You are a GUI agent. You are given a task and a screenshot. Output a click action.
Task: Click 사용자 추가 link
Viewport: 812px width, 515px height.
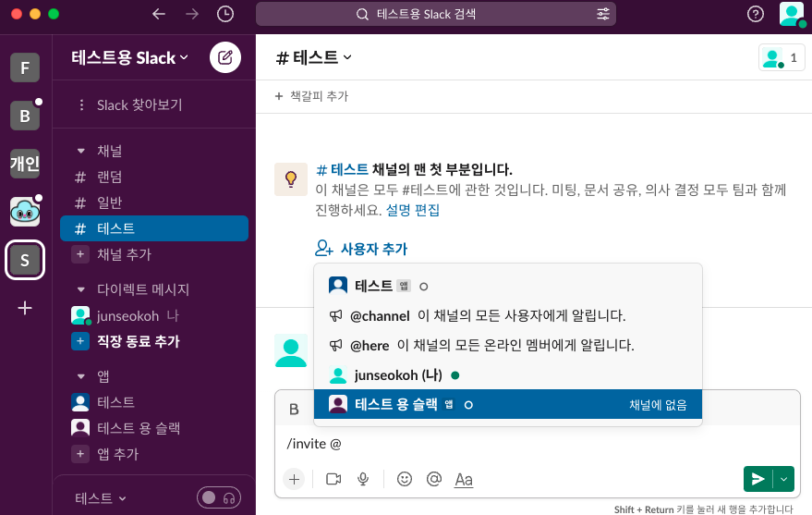coord(361,249)
